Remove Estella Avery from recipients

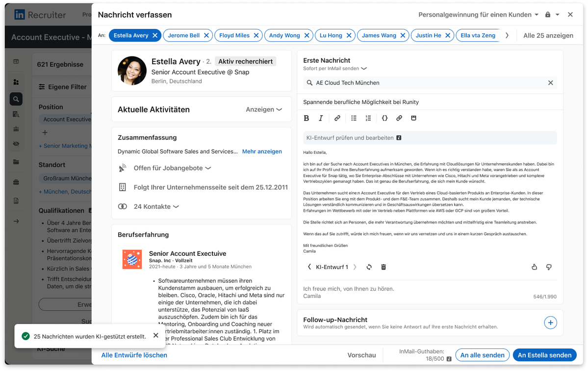(155, 35)
